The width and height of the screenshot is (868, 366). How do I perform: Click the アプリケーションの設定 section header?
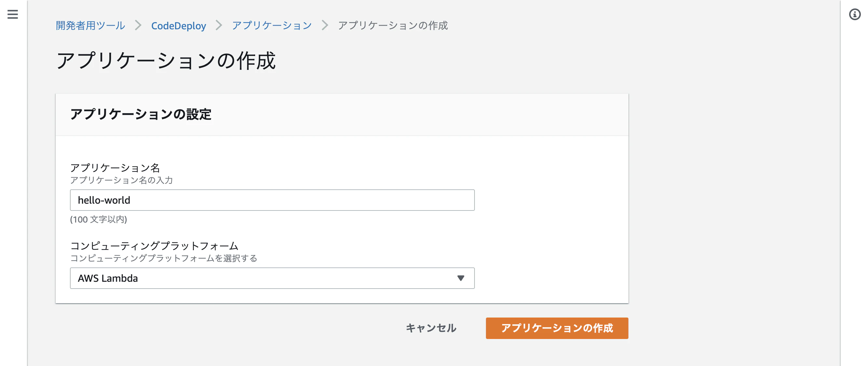141,115
